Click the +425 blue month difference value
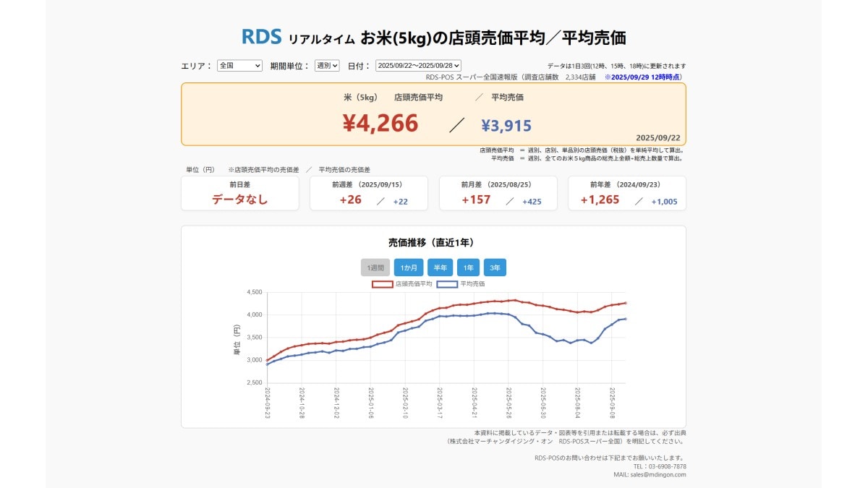 [x=532, y=202]
